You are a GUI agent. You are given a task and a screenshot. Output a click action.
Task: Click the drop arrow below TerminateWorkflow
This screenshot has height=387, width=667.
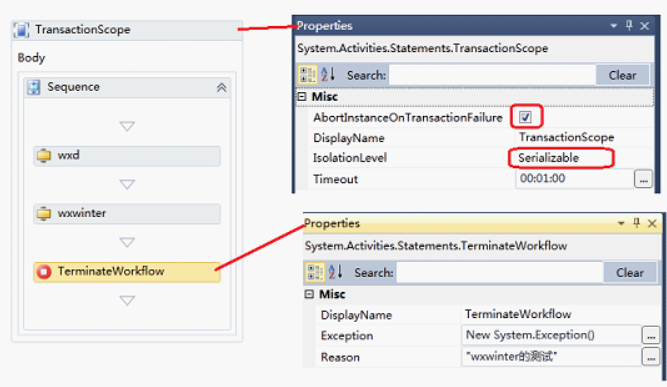pyautogui.click(x=127, y=301)
